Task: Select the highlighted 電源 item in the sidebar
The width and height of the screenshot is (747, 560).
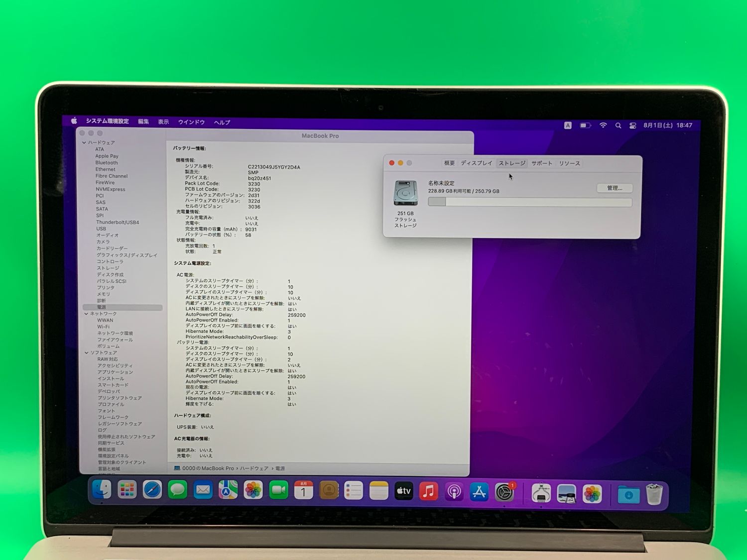Action: pyautogui.click(x=123, y=308)
